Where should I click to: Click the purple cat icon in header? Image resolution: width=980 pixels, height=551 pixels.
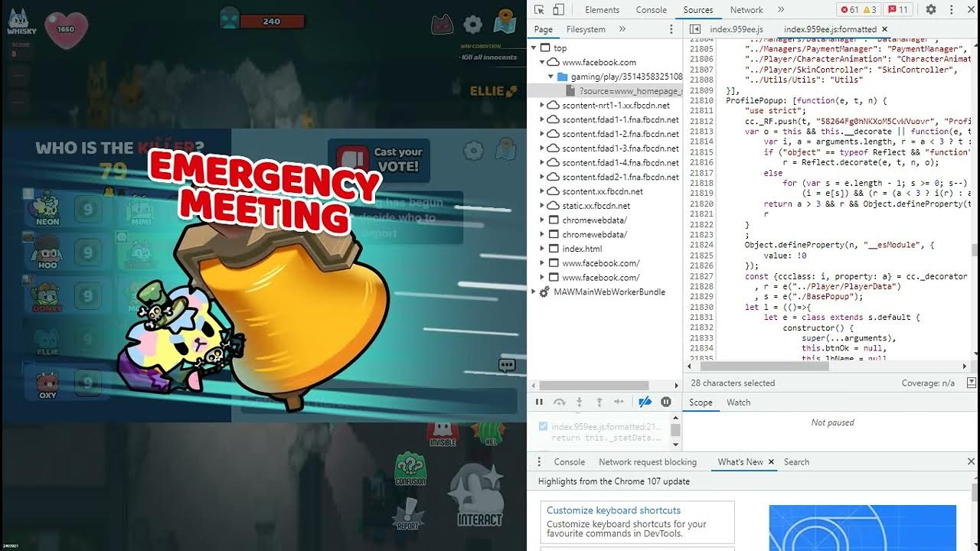click(x=442, y=24)
